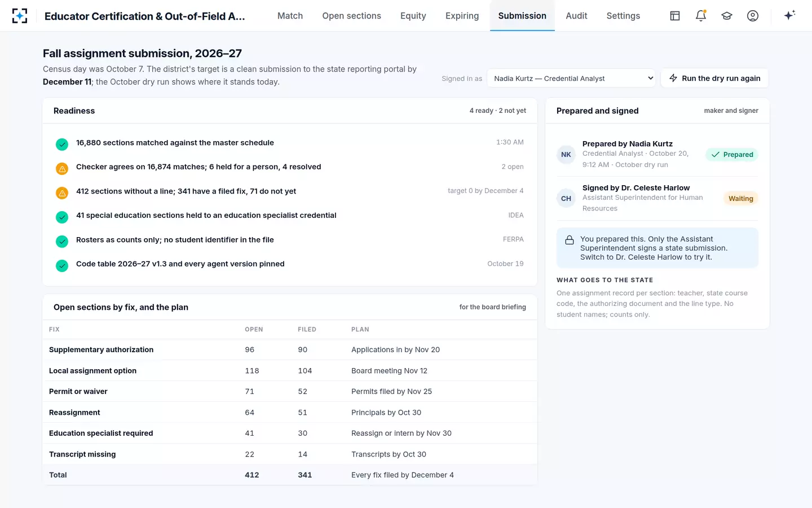The image size is (812, 508).
Task: Click the warning icon beside Checker agrees
Action: click(62, 168)
